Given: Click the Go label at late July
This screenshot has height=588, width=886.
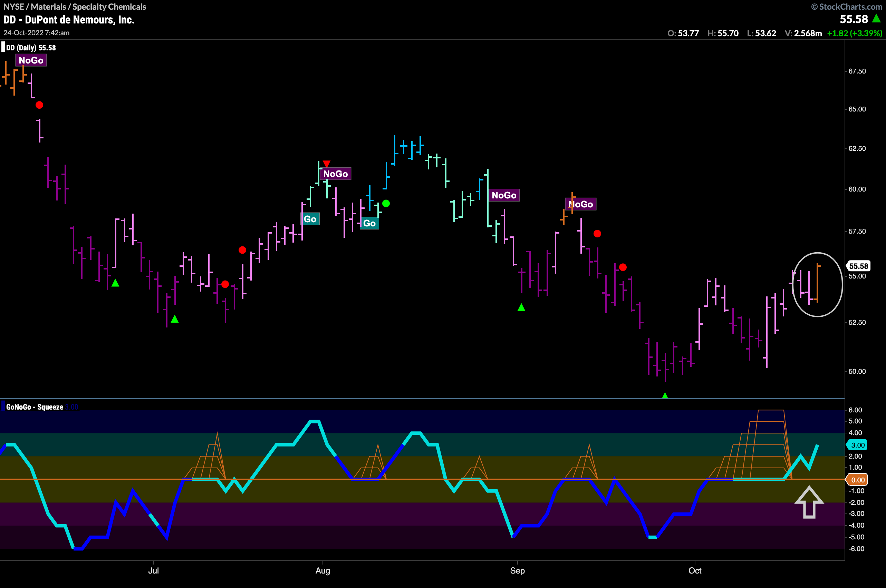Looking at the screenshot, I should 310,219.
